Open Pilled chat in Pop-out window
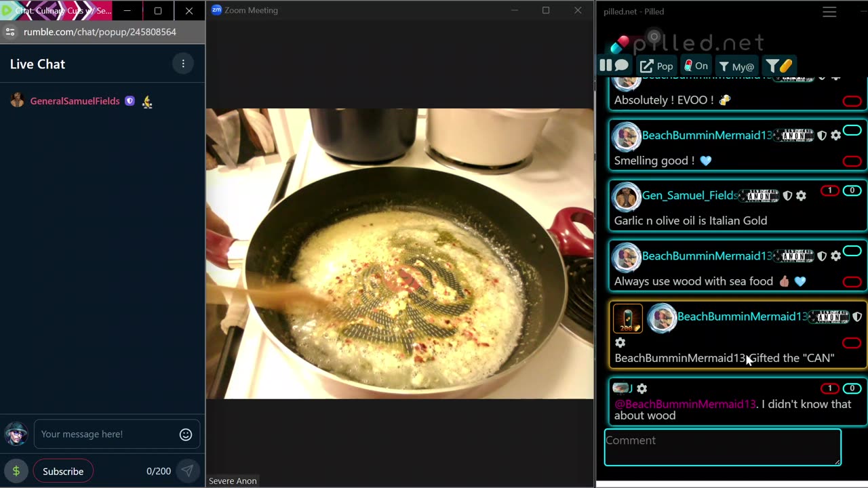The image size is (868, 488). pos(656,66)
